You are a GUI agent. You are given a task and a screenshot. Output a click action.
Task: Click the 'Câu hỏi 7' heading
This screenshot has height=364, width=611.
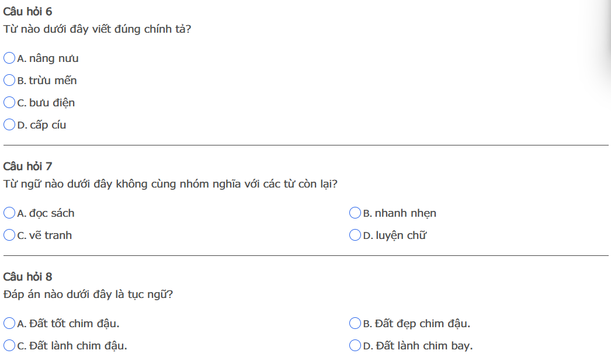tap(27, 167)
